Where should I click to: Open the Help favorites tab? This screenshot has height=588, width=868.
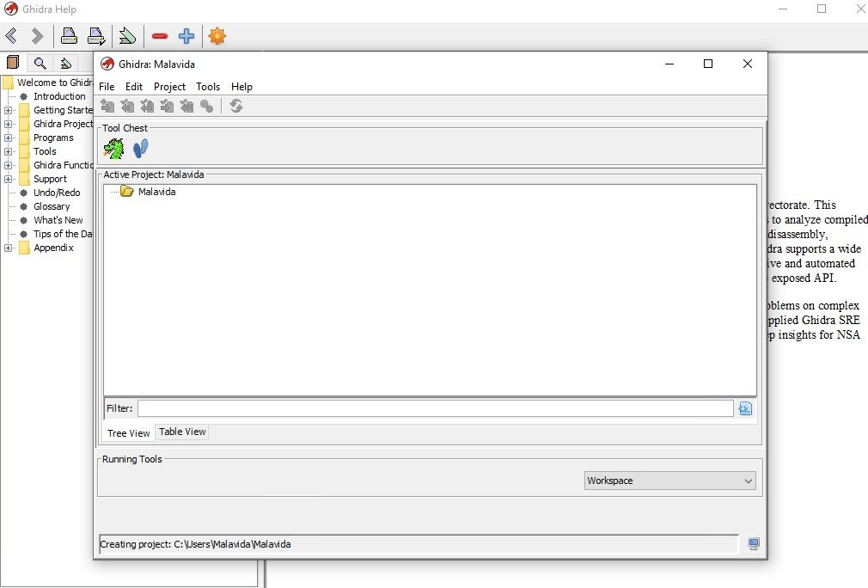pyautogui.click(x=66, y=63)
